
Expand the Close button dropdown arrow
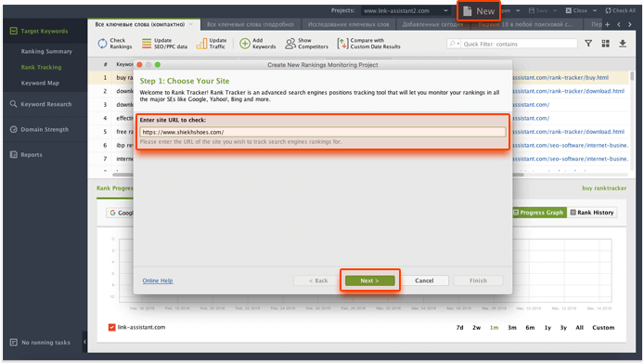[x=595, y=11]
